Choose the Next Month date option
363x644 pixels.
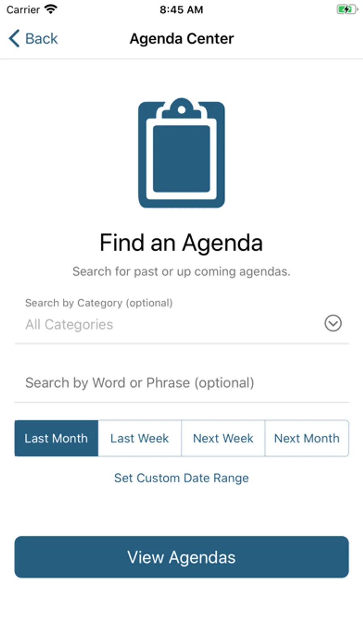[307, 438]
